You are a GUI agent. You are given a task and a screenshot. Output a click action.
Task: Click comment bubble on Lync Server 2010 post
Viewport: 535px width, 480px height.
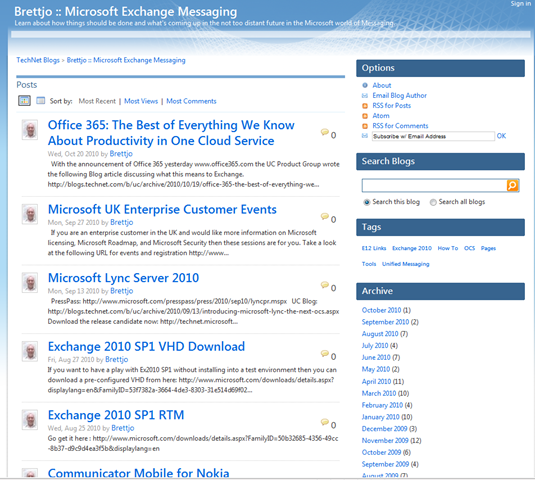324,285
